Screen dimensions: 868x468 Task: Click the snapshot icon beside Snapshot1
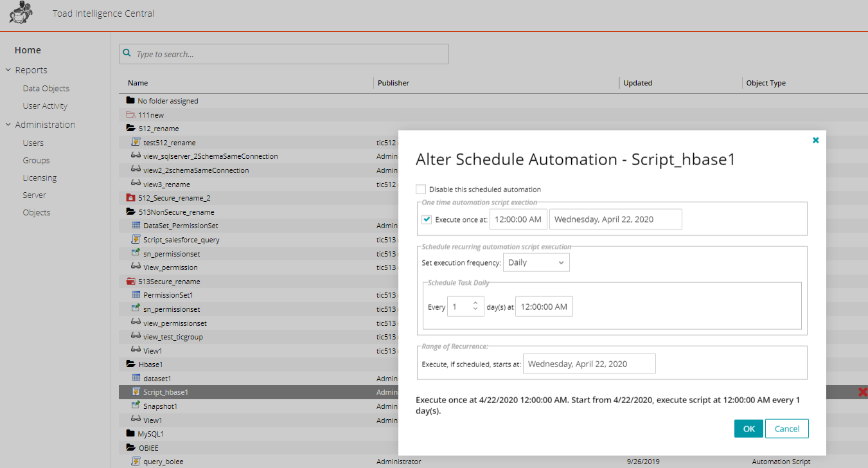tap(136, 406)
